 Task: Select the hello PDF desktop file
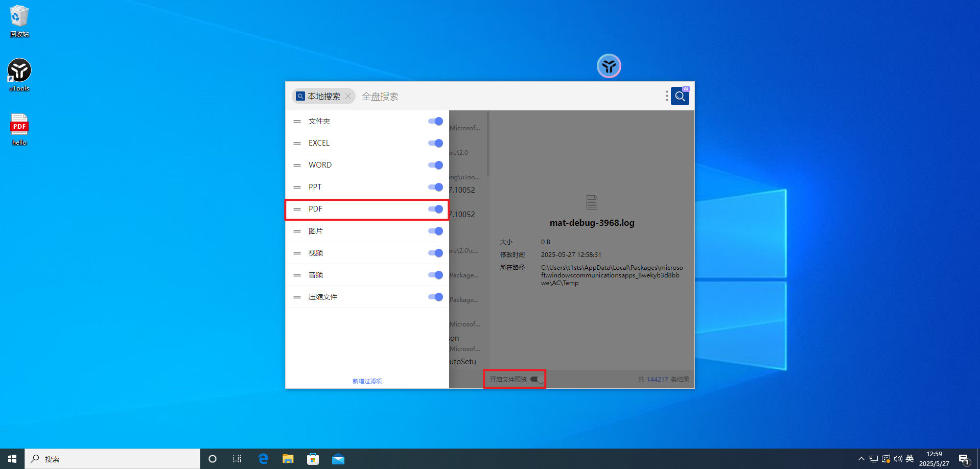(x=19, y=129)
